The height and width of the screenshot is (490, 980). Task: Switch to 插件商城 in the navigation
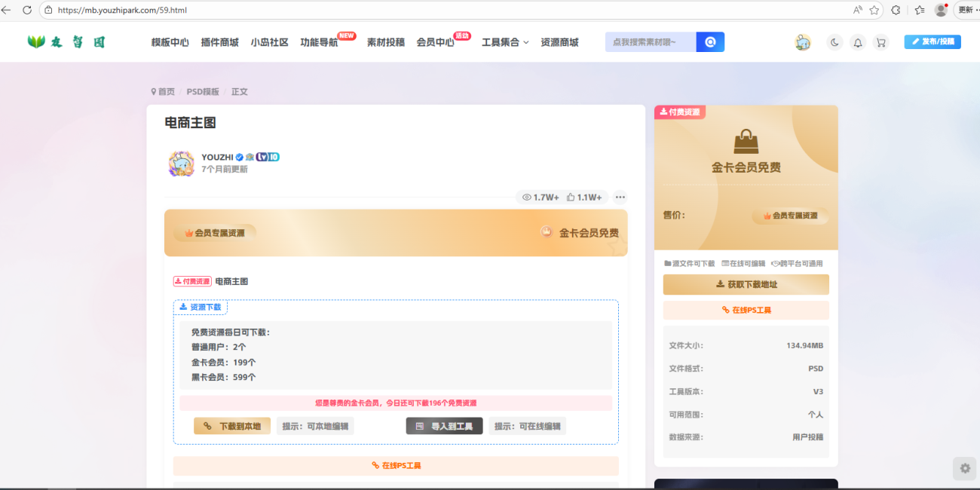pos(219,42)
